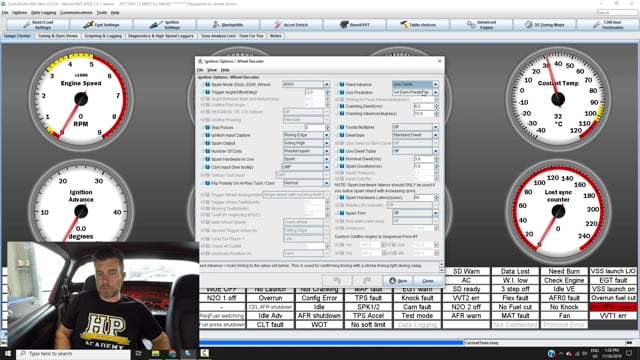Open the Boost/VVT toolbar menu
The width and height of the screenshot is (640, 360).
tap(354, 24)
